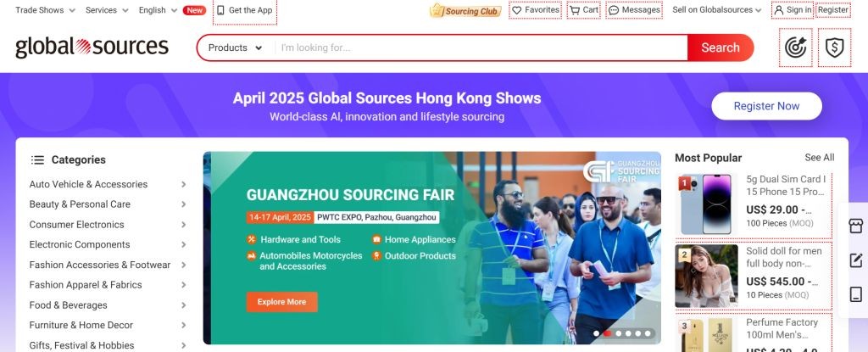868x352 pixels.
Task: Click the Sourcing Club badge
Action: click(465, 10)
